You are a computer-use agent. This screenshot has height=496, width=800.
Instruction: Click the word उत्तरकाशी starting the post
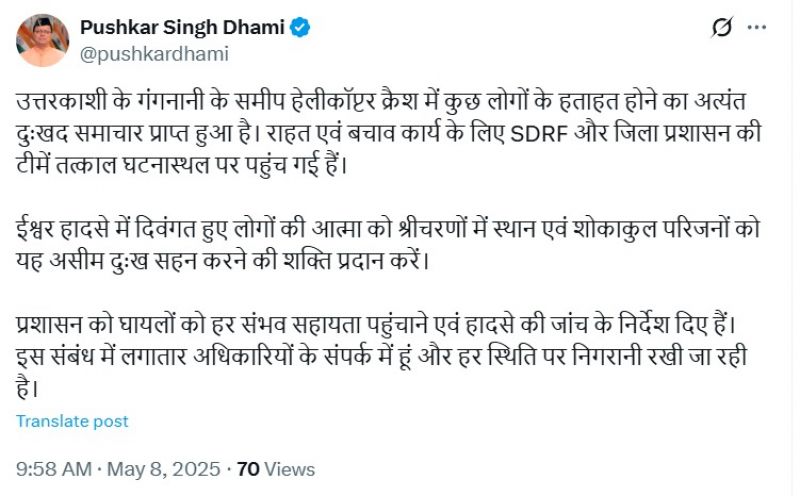click(57, 103)
